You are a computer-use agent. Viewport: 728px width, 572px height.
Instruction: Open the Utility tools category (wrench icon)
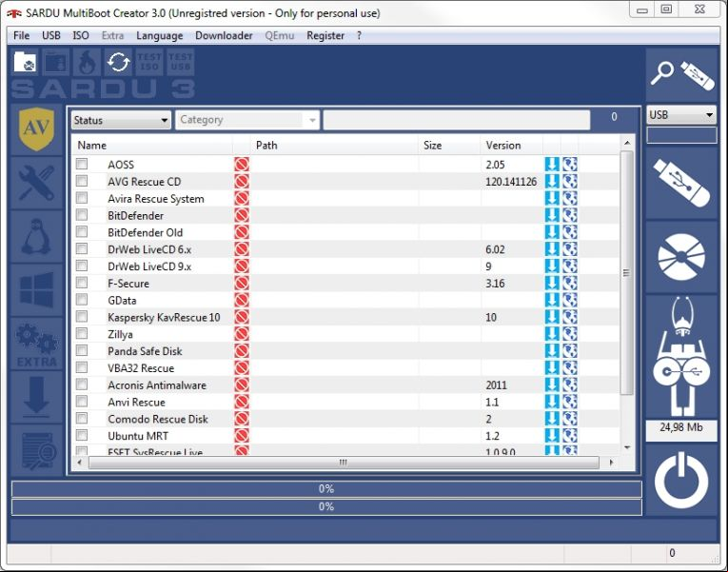tap(36, 183)
